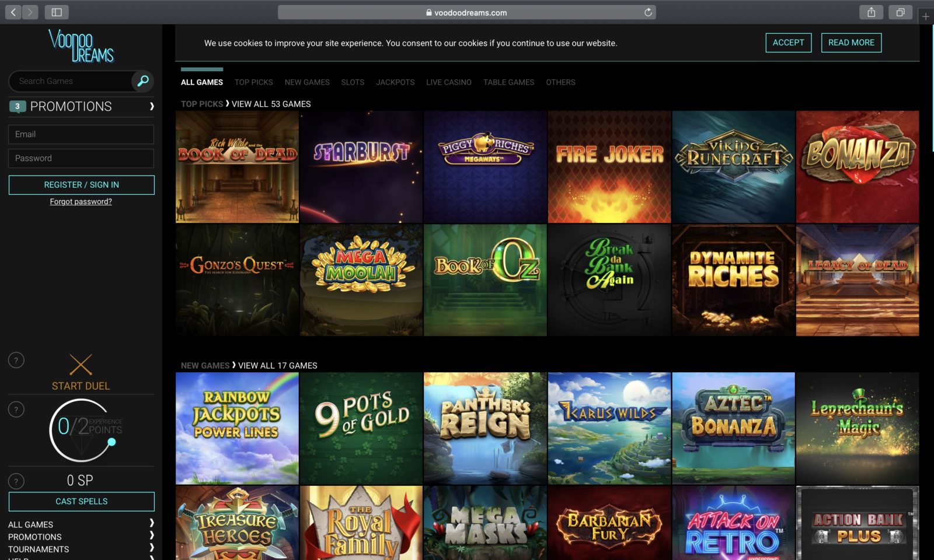This screenshot has width=934, height=560.
Task: Open the LIVE CASINO tab
Action: (x=449, y=82)
